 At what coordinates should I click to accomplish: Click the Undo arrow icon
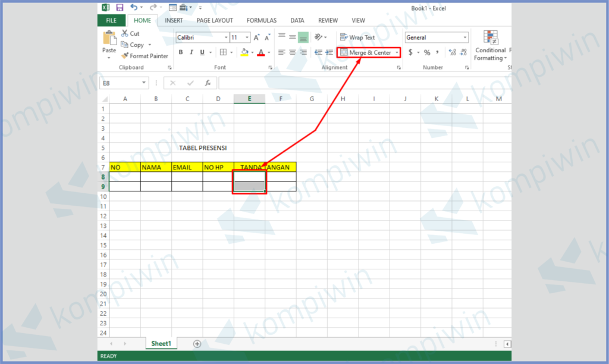coord(134,8)
